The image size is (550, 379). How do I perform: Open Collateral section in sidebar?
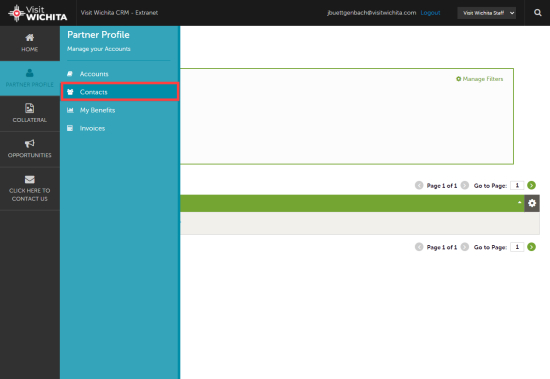[30, 113]
